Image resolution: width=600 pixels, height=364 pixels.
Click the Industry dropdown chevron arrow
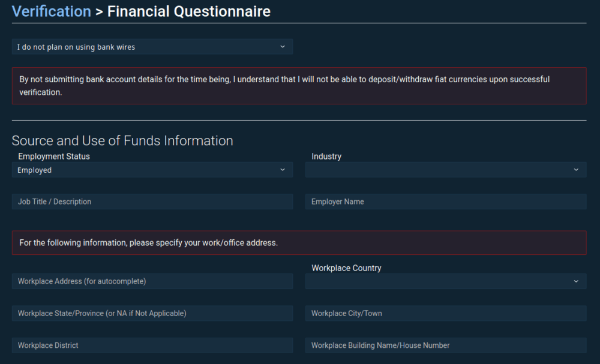(x=576, y=170)
